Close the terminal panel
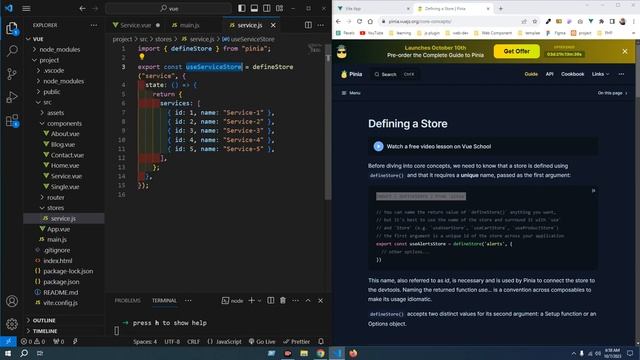 coord(321,300)
